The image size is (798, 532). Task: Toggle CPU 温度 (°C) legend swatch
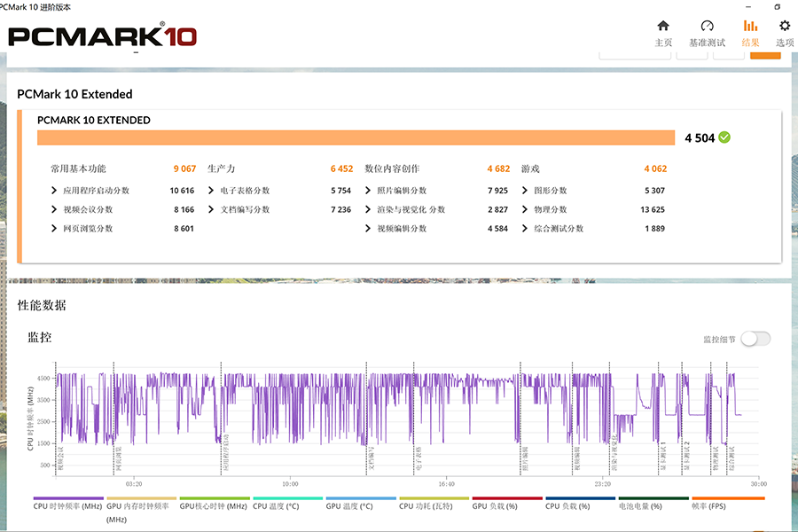(288, 498)
